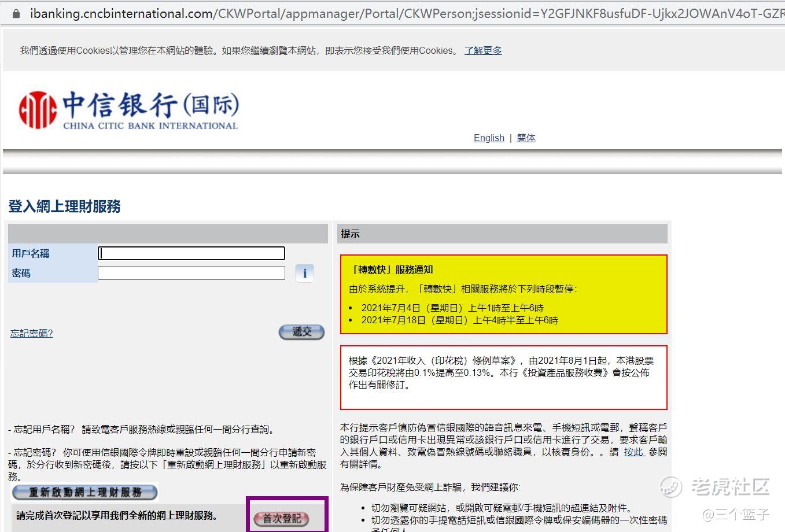This screenshot has height=532, width=785.
Task: Click the 切勿瀏覽可疑網站 security tip
Action: click(x=502, y=508)
